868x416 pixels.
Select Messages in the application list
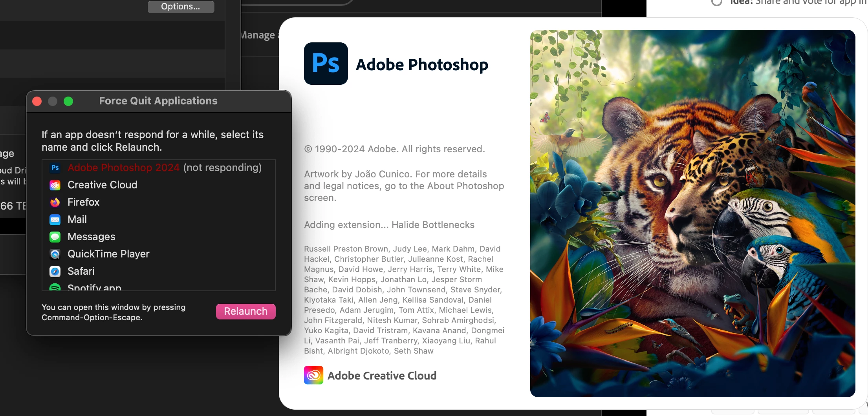click(x=159, y=237)
